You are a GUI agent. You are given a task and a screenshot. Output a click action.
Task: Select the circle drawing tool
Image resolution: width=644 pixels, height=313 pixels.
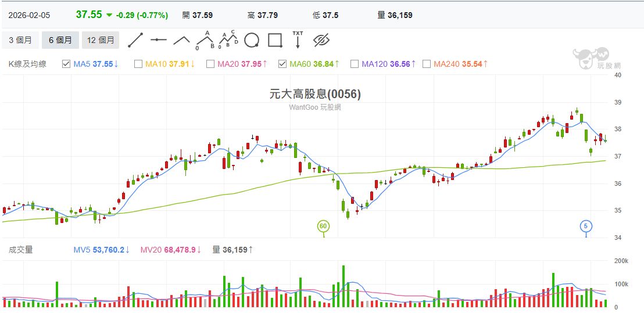[252, 40]
